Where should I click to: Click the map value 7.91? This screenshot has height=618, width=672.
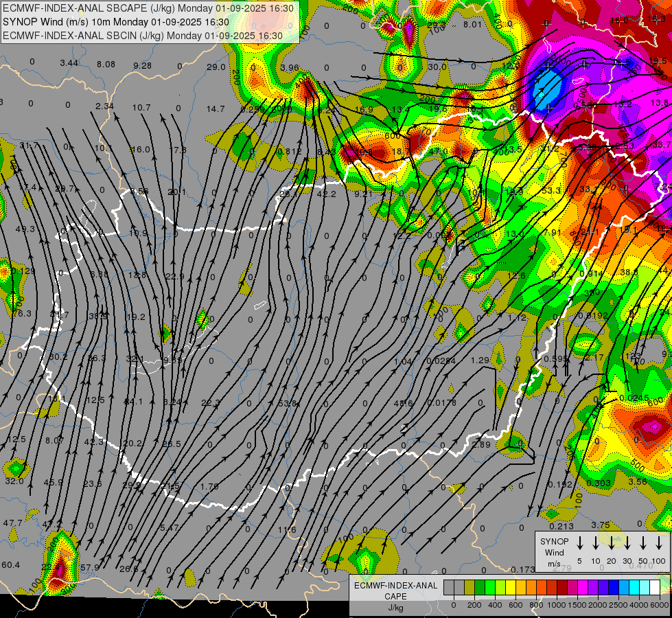pyautogui.click(x=552, y=232)
